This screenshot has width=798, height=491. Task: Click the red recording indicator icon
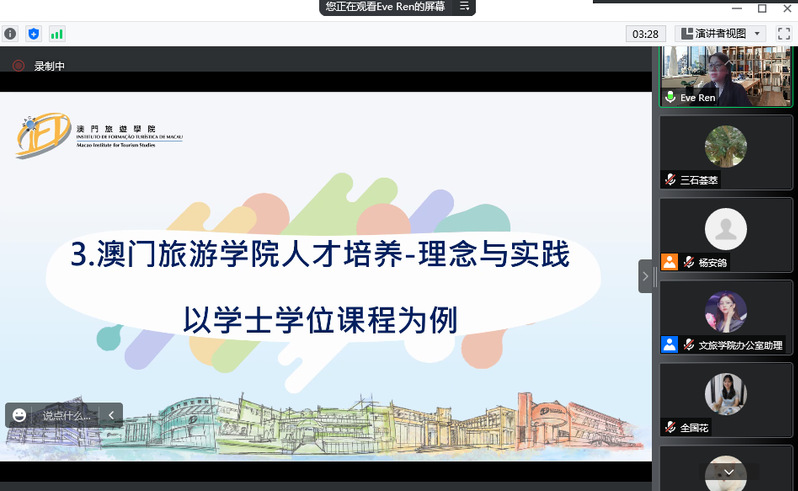(18, 66)
